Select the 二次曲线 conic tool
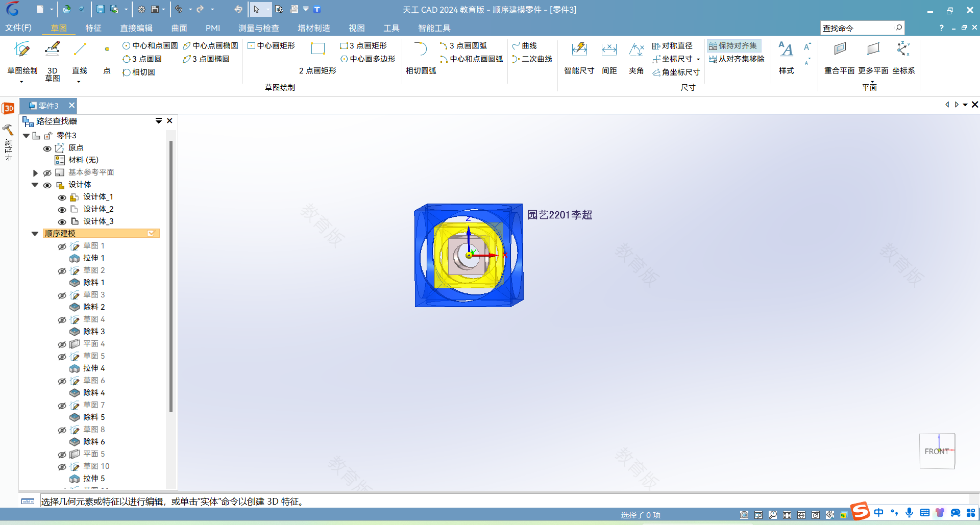 pos(532,59)
